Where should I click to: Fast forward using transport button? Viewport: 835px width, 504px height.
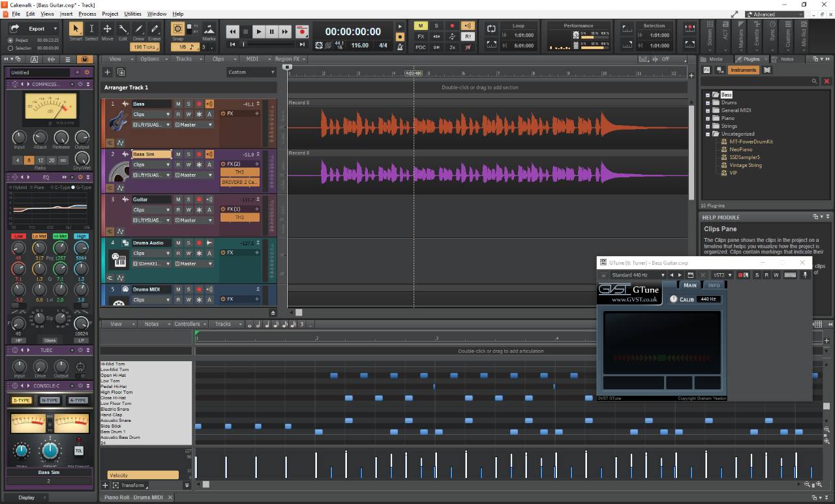[x=285, y=31]
